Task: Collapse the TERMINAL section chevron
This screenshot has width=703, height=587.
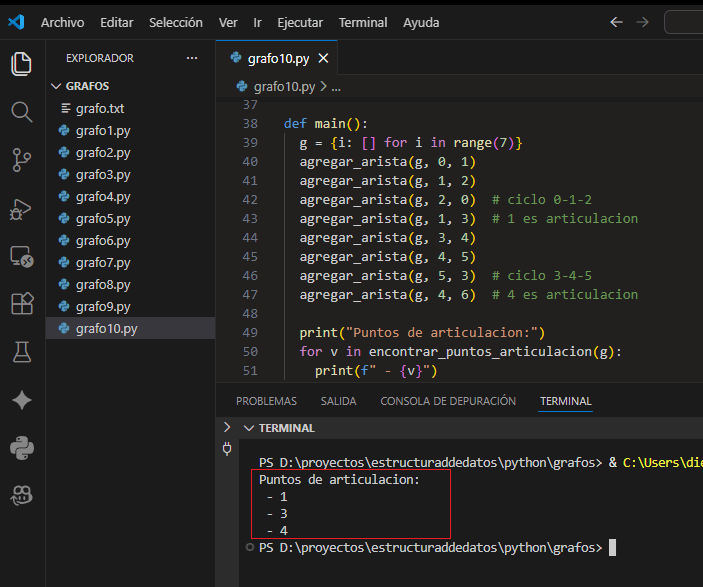Action: [249, 428]
